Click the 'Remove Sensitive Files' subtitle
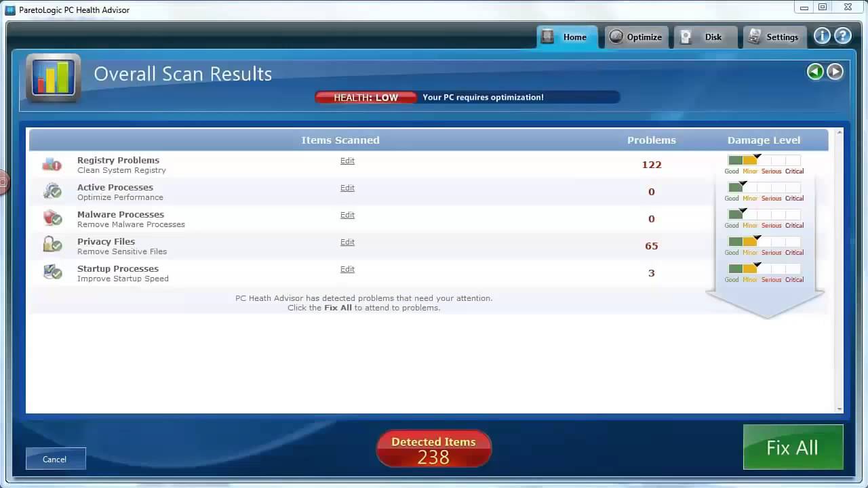The height and width of the screenshot is (488, 868). (x=122, y=251)
